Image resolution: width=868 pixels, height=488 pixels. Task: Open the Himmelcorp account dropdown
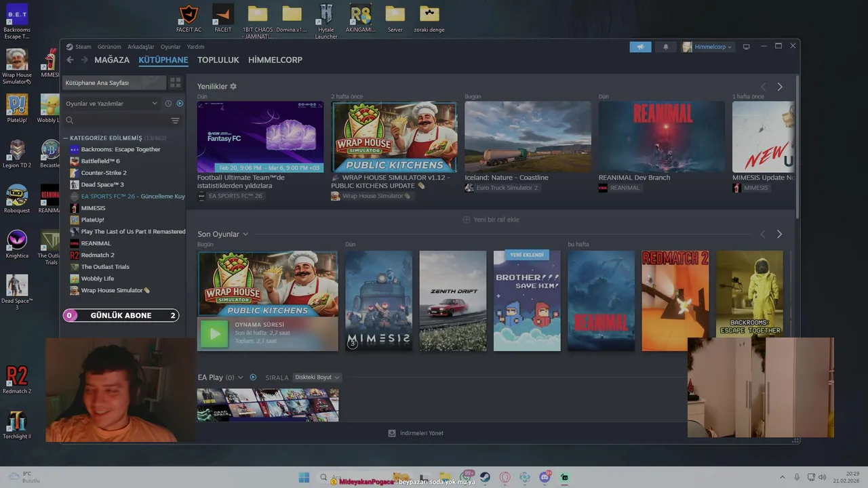(x=707, y=47)
